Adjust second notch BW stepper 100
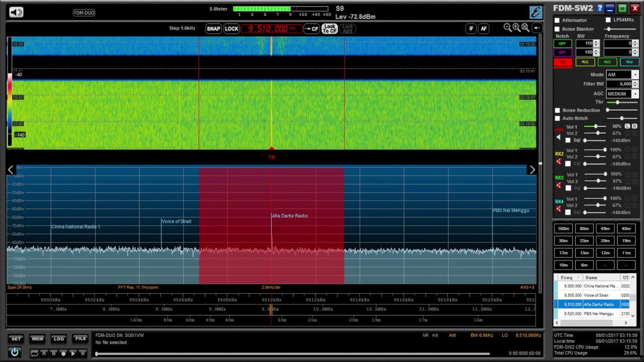This screenshot has width=644, height=362. pyautogui.click(x=596, y=52)
